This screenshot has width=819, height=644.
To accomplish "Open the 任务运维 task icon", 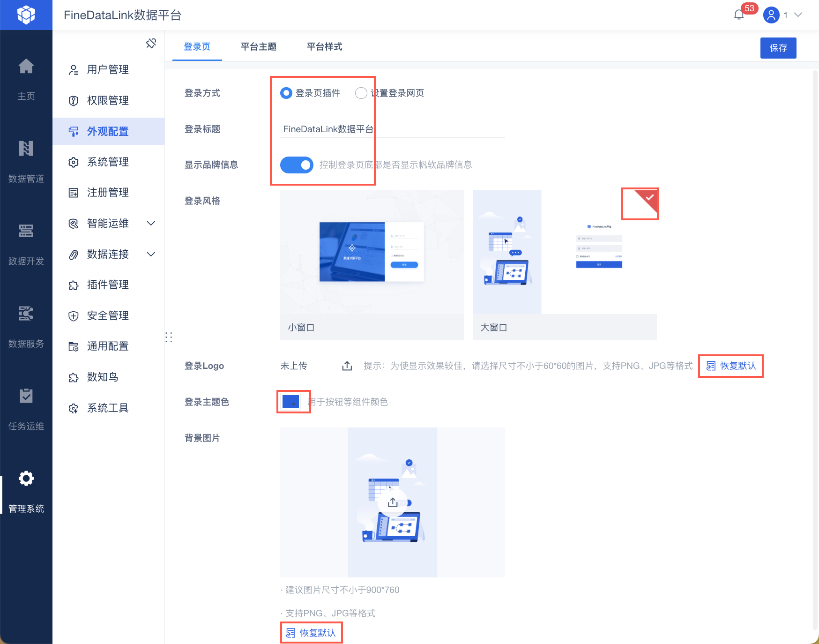I will tap(26, 396).
